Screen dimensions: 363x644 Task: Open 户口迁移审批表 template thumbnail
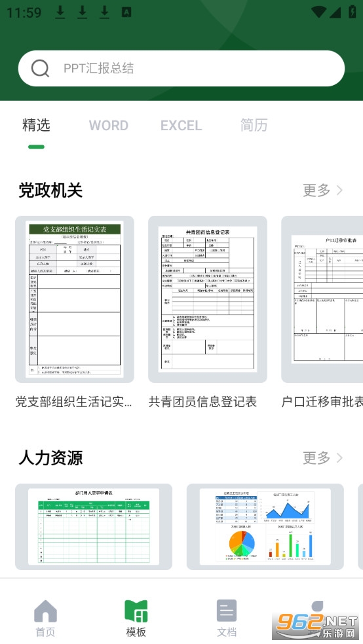coord(322,299)
